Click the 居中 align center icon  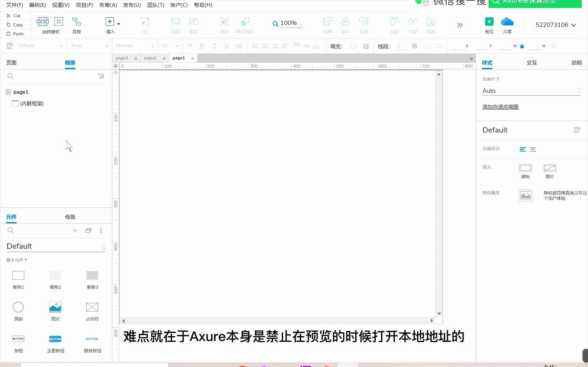[346, 22]
